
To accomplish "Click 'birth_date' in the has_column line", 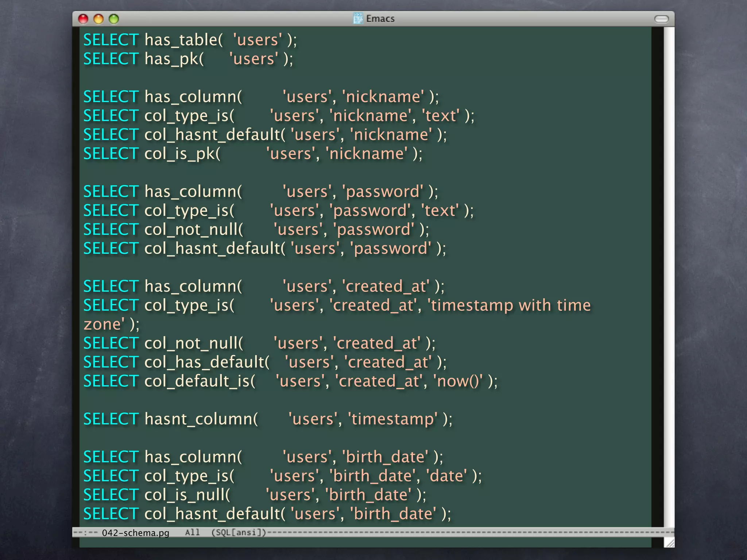I will [385, 457].
